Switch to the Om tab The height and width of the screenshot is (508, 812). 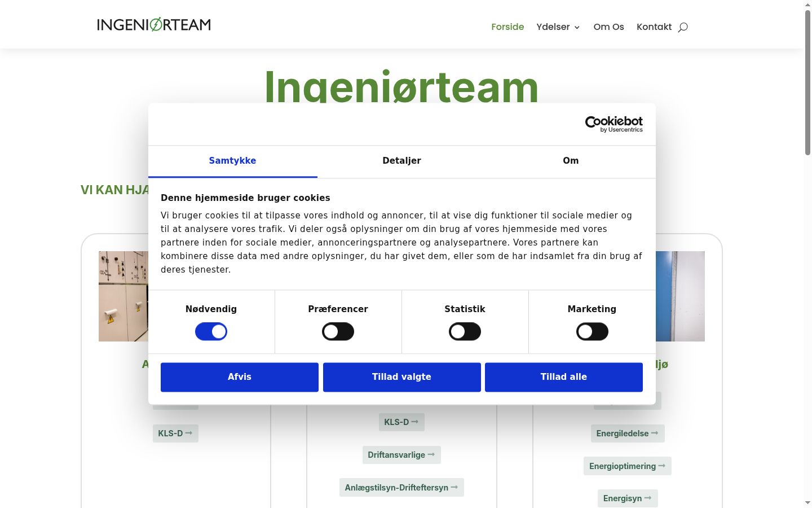tap(571, 161)
